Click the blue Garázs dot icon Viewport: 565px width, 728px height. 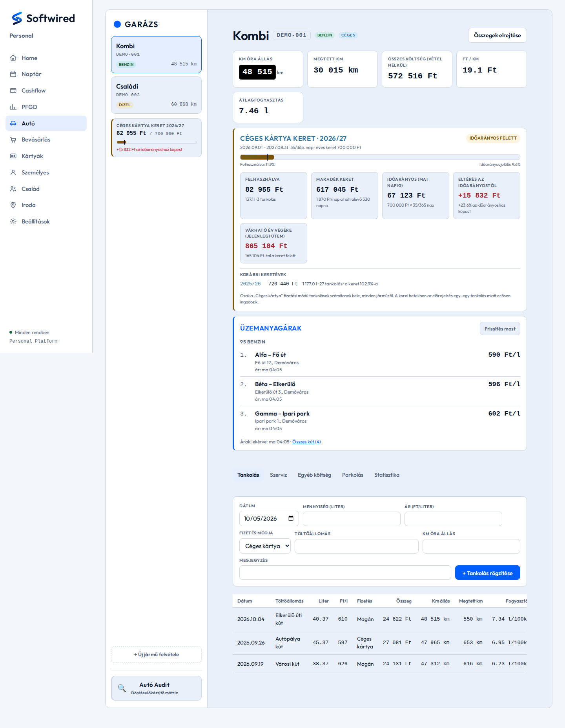click(x=117, y=24)
